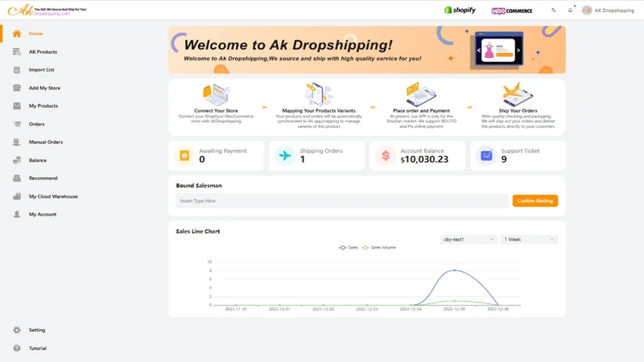Click the Support Ticket count 9
644x362 pixels.
pyautogui.click(x=504, y=159)
